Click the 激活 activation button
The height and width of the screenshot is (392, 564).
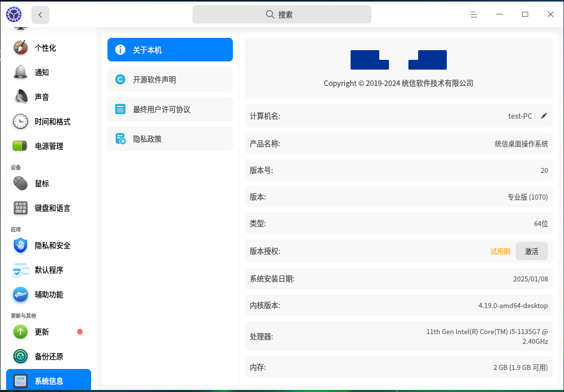click(532, 251)
